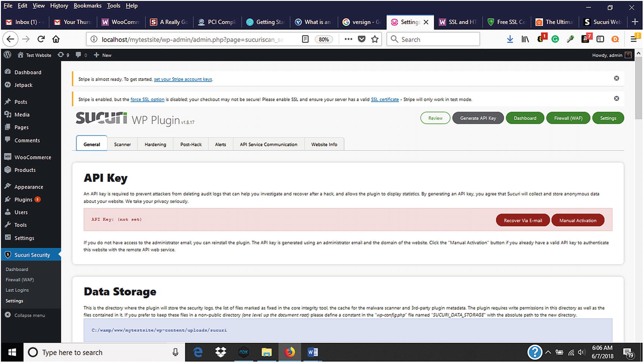Image resolution: width=644 pixels, height=363 pixels.
Task: Follow the set your Stripe account keys link
Action: 183,79
